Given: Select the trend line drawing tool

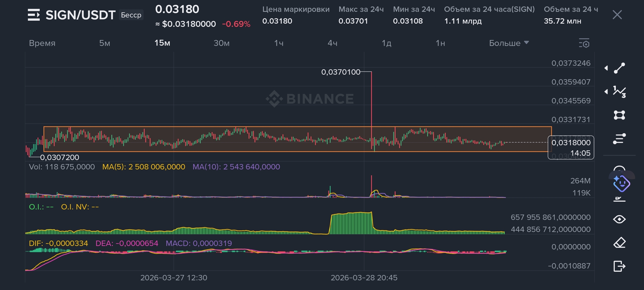Looking at the screenshot, I should pyautogui.click(x=619, y=68).
